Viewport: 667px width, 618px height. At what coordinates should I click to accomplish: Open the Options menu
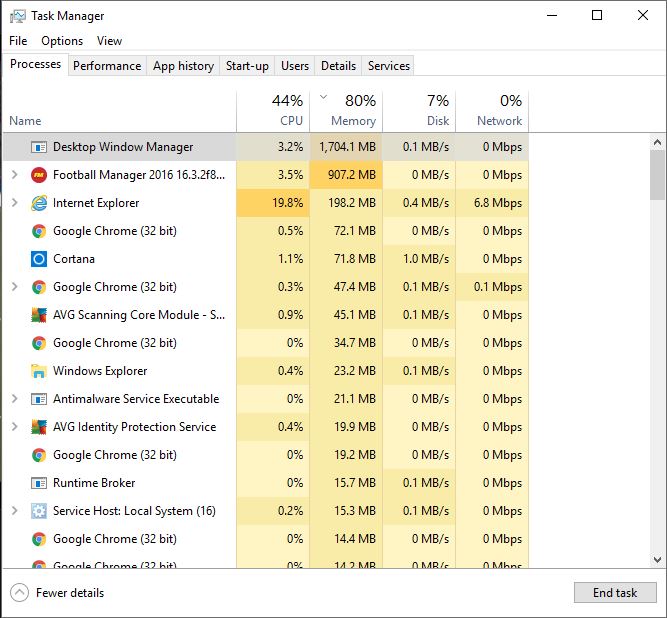(x=62, y=41)
